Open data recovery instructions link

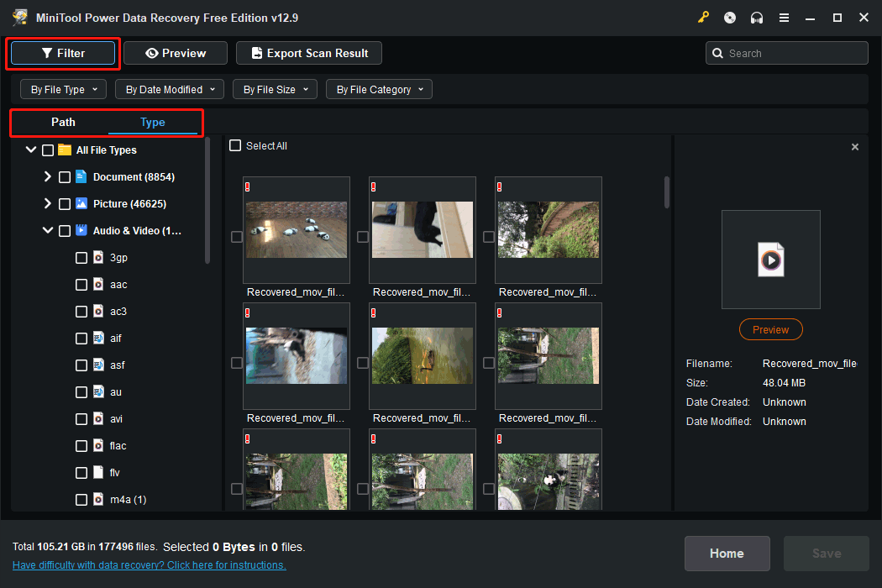149,565
